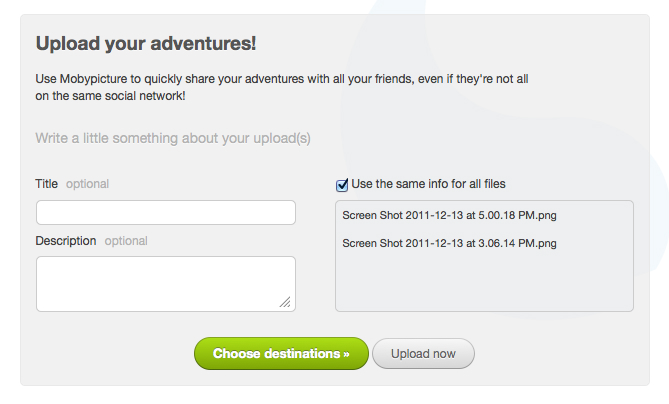The width and height of the screenshot is (669, 404).
Task: Click "Write a little something about your upload(s)"
Action: point(172,138)
